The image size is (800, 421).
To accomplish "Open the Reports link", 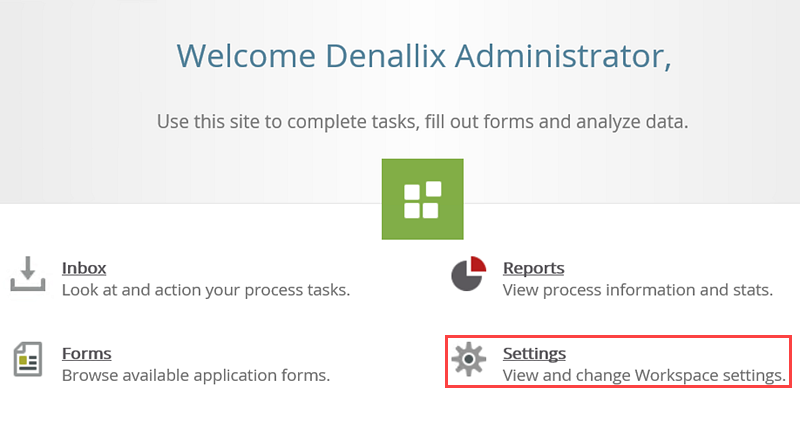I will [x=533, y=268].
